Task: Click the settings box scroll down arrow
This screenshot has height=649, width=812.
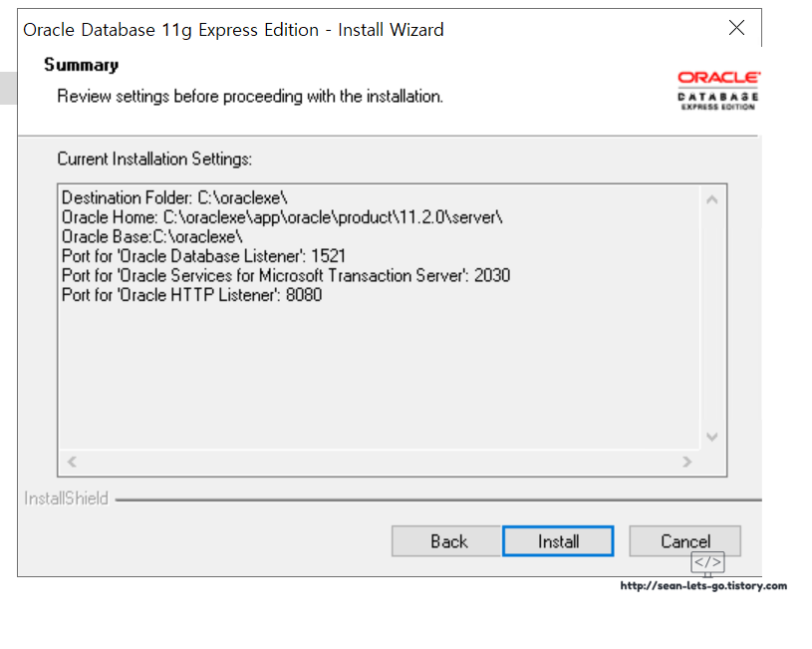Action: pyautogui.click(x=712, y=437)
